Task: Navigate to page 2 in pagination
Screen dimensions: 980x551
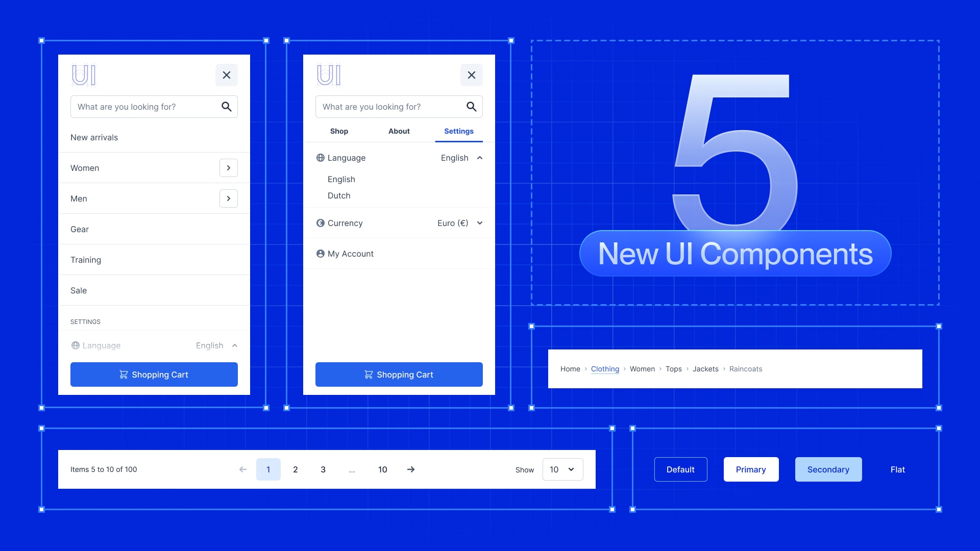Action: point(295,469)
